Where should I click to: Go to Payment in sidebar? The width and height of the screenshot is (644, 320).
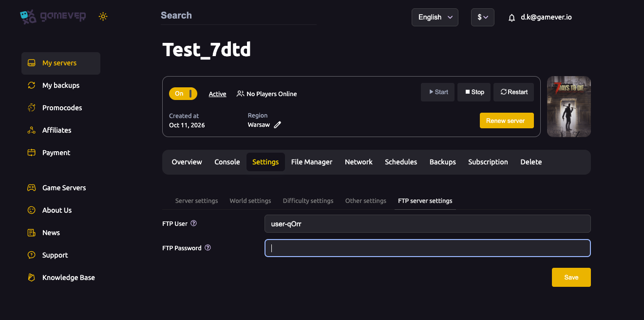(61, 153)
